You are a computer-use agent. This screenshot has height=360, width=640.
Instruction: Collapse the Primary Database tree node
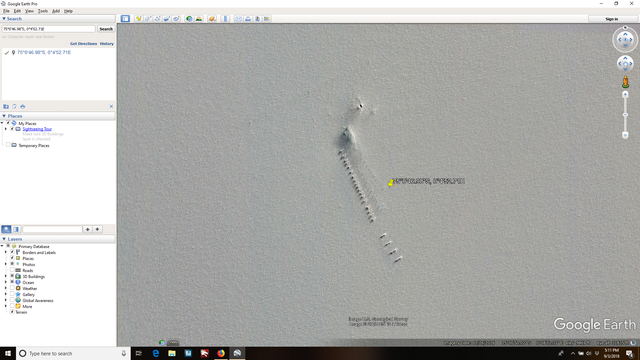(2, 246)
